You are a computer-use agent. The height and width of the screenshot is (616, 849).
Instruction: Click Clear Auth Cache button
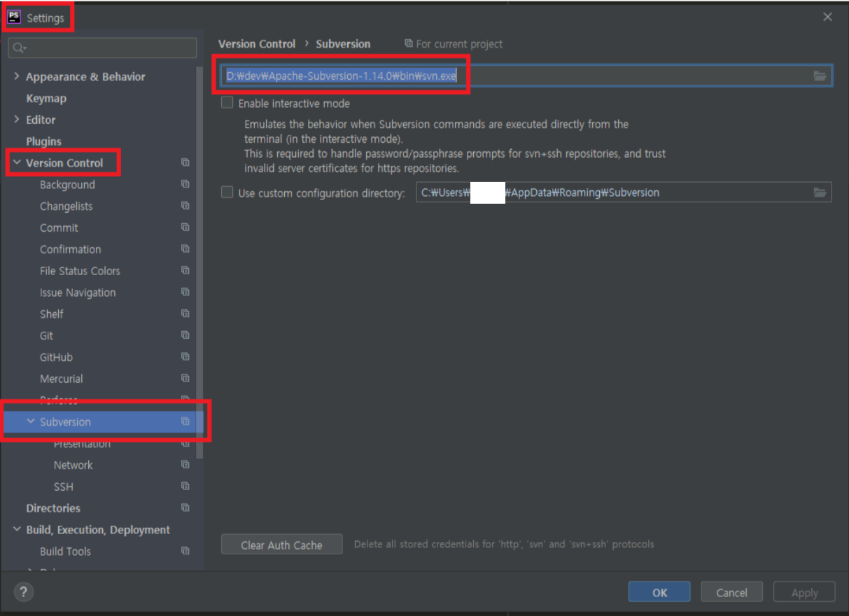click(281, 545)
